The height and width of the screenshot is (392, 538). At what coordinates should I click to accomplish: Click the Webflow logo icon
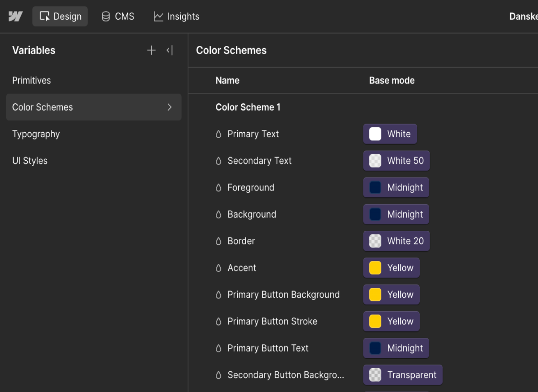15,16
